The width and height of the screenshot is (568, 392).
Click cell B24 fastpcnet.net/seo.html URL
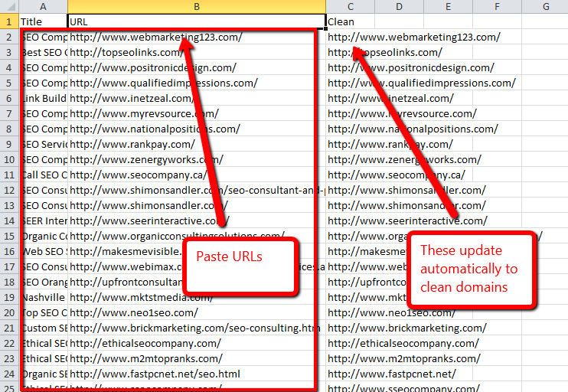(197, 374)
